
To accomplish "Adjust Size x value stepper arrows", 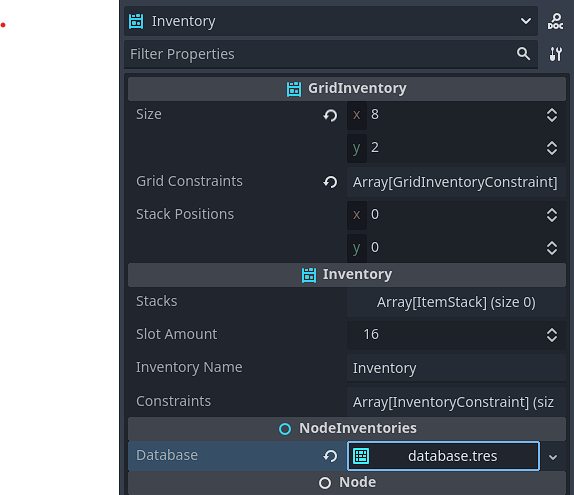I will coord(552,115).
